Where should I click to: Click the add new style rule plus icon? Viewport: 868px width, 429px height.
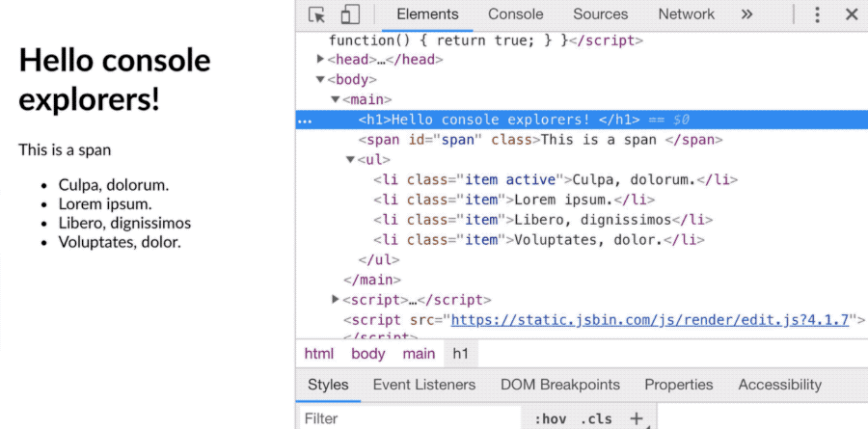pyautogui.click(x=636, y=418)
